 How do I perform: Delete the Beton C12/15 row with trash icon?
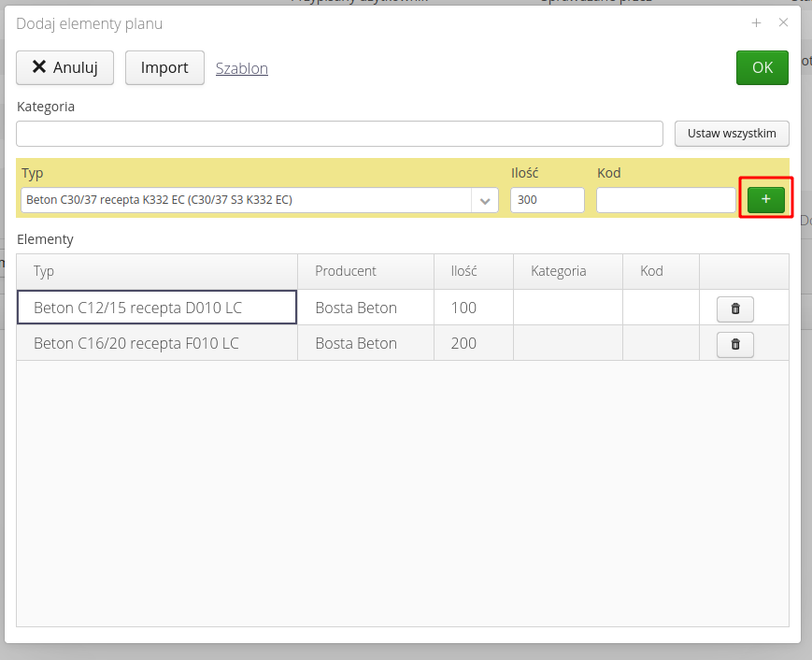coord(734,308)
